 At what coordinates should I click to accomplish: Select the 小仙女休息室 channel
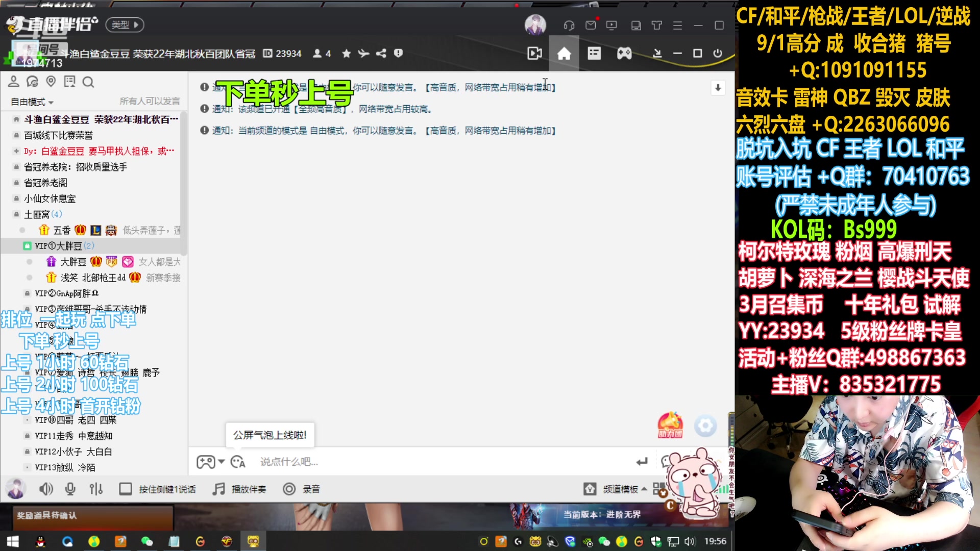tap(50, 198)
